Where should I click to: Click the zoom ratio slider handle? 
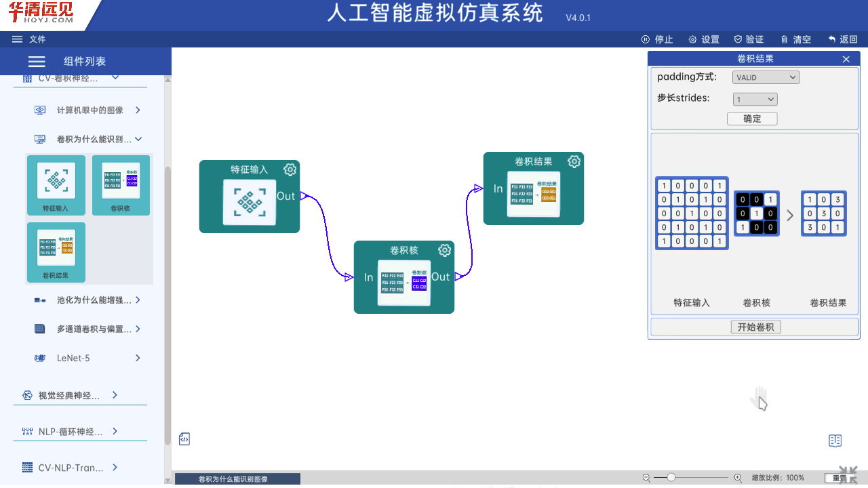coord(671,478)
